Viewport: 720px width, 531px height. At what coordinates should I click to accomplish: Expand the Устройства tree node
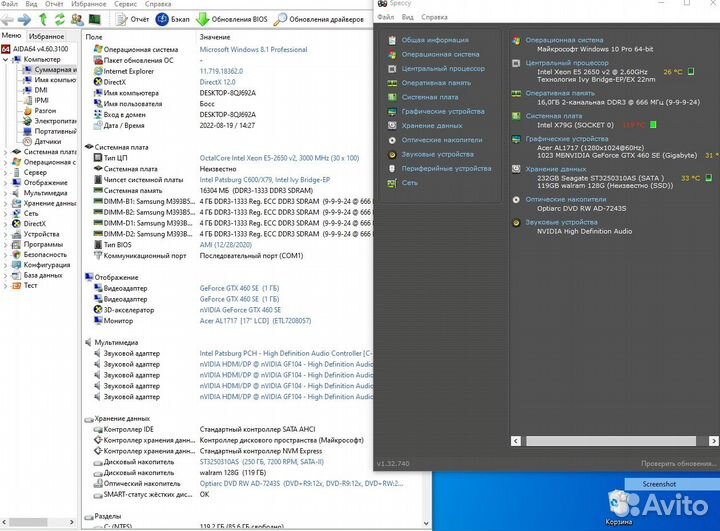pos(5,234)
